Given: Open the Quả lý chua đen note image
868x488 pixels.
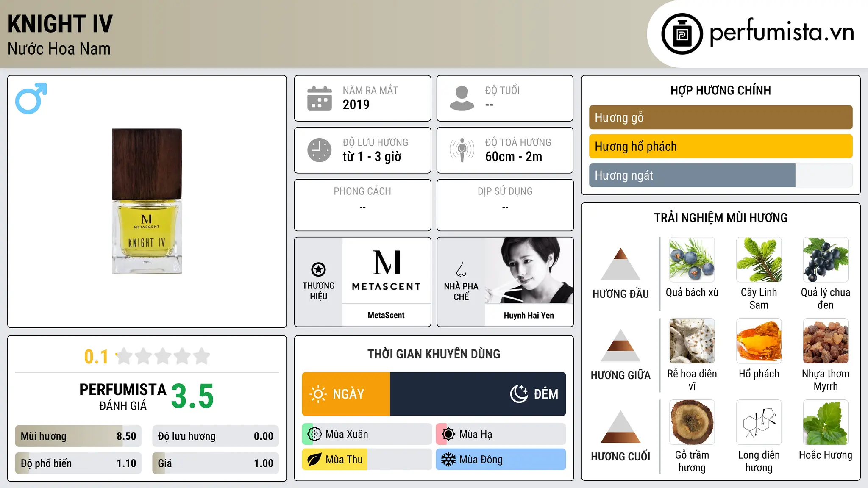Looking at the screenshot, I should 826,260.
